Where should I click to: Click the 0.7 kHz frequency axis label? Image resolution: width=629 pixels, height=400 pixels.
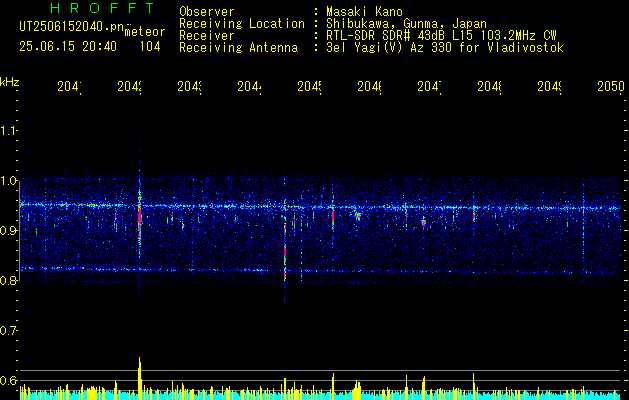pyautogui.click(x=9, y=330)
